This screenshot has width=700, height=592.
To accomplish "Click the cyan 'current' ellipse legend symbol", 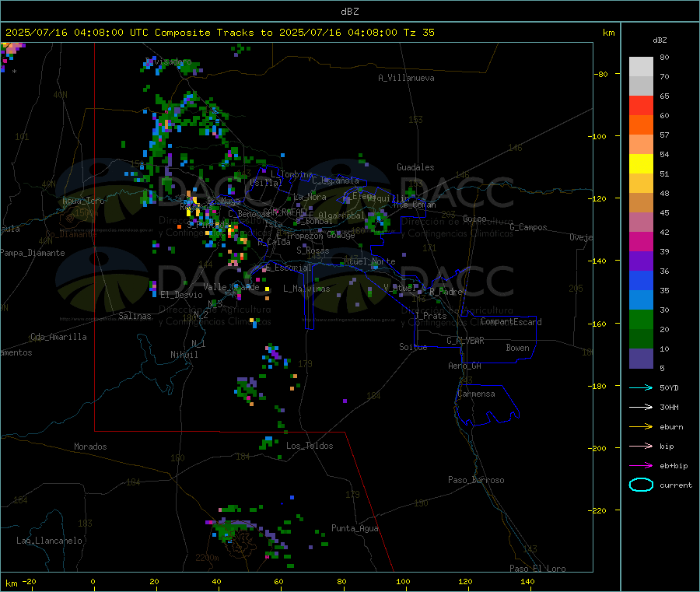I will (641, 485).
